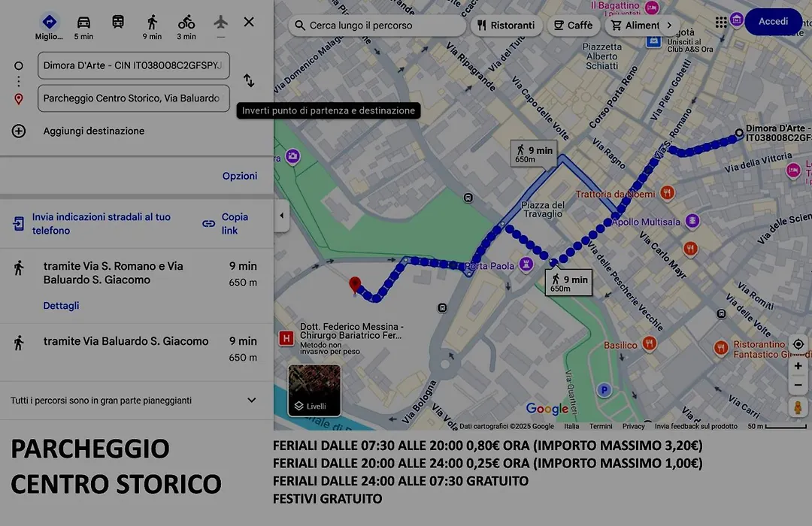Open the hotel marker near Via della Vittoria

click(x=793, y=171)
